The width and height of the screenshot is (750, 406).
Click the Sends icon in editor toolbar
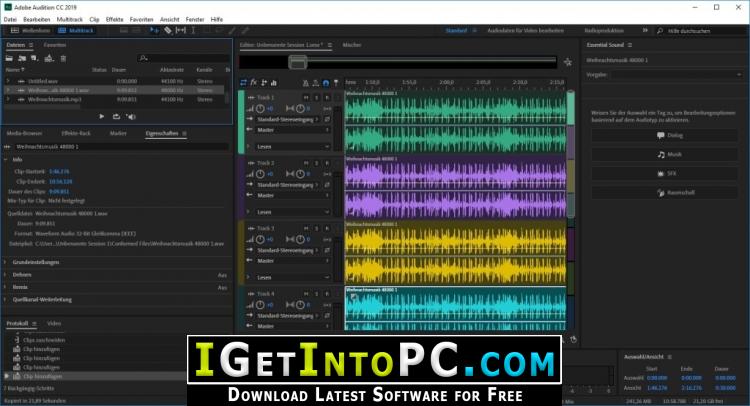[264, 83]
